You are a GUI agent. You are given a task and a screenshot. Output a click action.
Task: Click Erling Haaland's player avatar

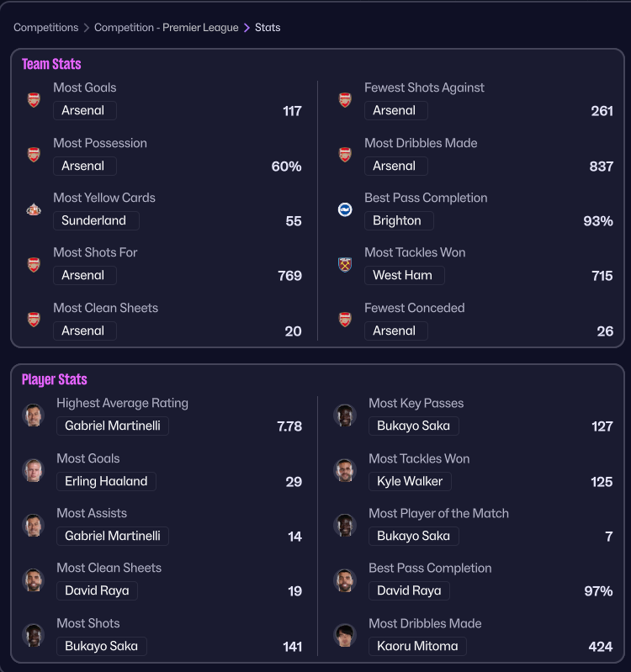pos(34,470)
